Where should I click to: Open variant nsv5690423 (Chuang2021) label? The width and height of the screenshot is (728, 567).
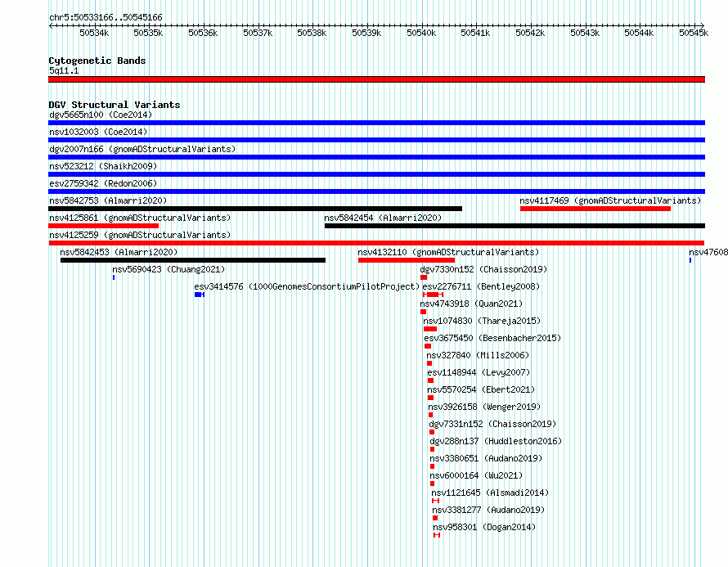169,269
